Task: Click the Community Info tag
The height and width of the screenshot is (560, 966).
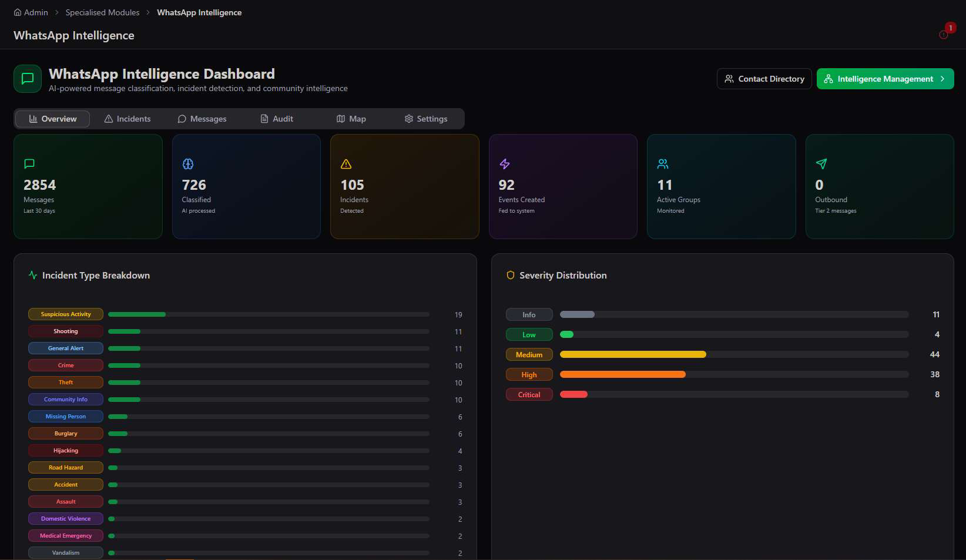Action: point(66,400)
